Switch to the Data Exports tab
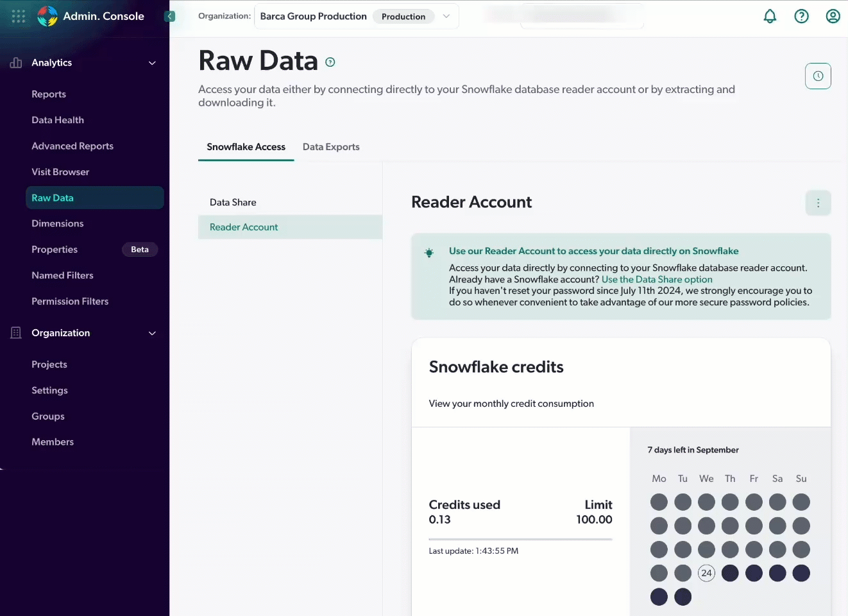Screen dimensions: 848x616 point(331,146)
